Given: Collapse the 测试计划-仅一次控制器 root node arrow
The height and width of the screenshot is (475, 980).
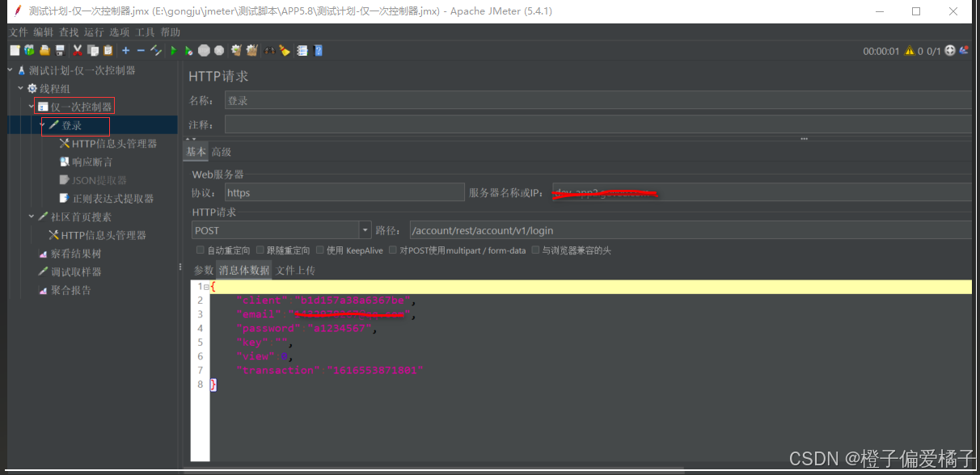Looking at the screenshot, I should pos(11,70).
